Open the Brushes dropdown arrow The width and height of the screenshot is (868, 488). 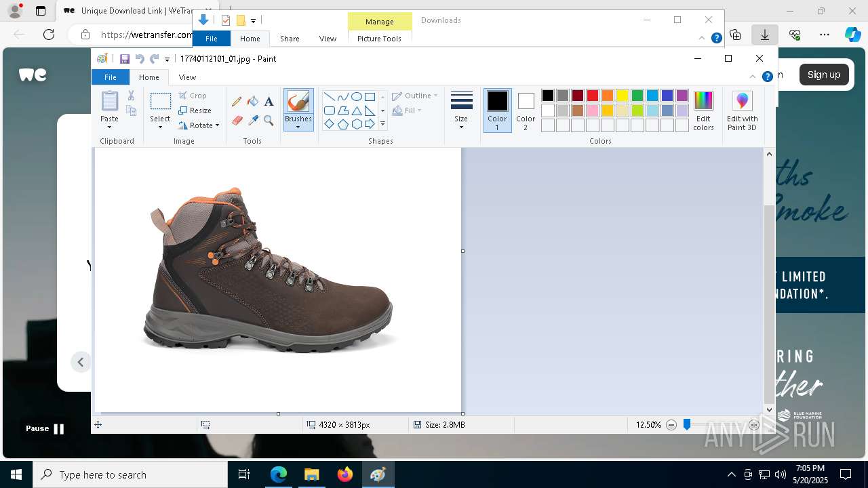pyautogui.click(x=298, y=127)
